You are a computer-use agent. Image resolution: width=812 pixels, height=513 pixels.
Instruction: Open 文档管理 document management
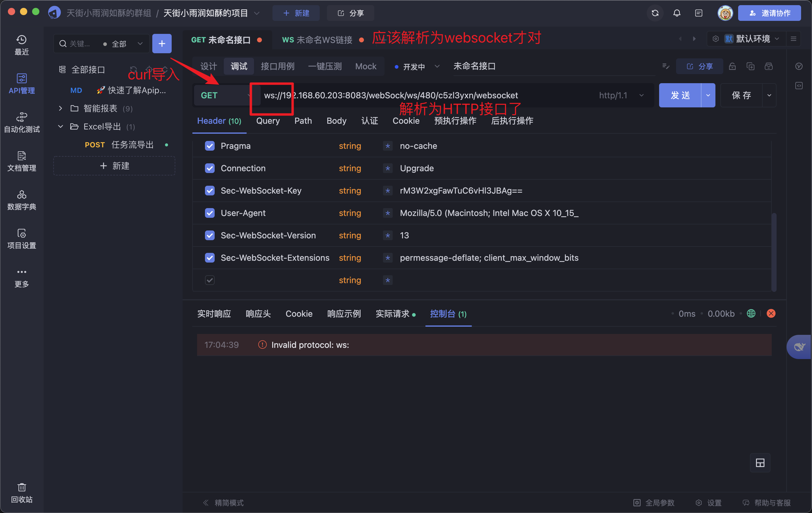[x=21, y=161]
